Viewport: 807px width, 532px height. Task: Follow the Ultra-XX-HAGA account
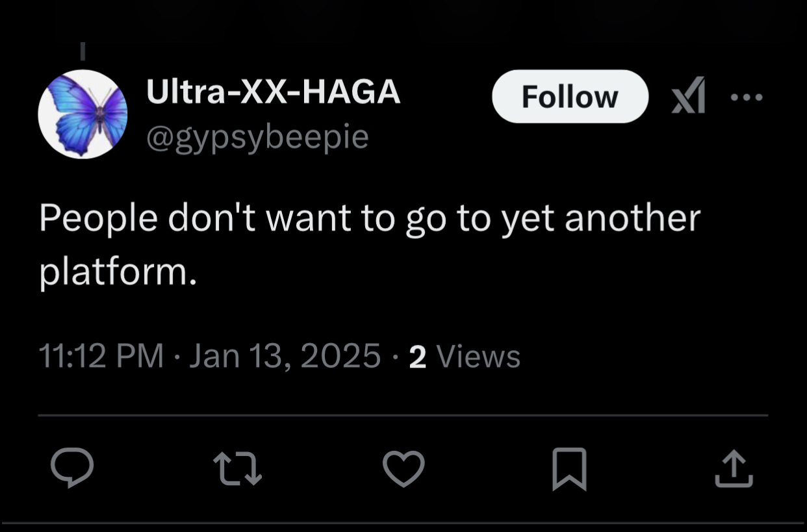[x=569, y=97]
